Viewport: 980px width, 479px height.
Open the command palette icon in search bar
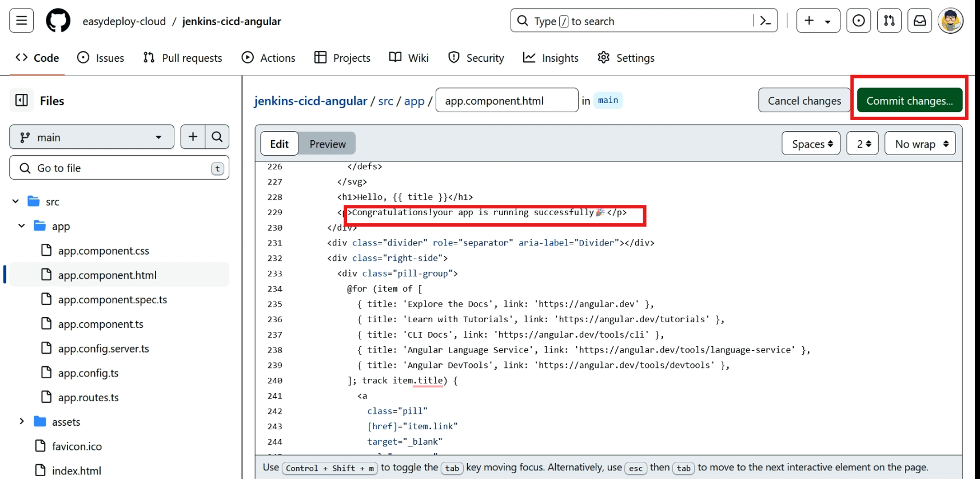coord(765,21)
